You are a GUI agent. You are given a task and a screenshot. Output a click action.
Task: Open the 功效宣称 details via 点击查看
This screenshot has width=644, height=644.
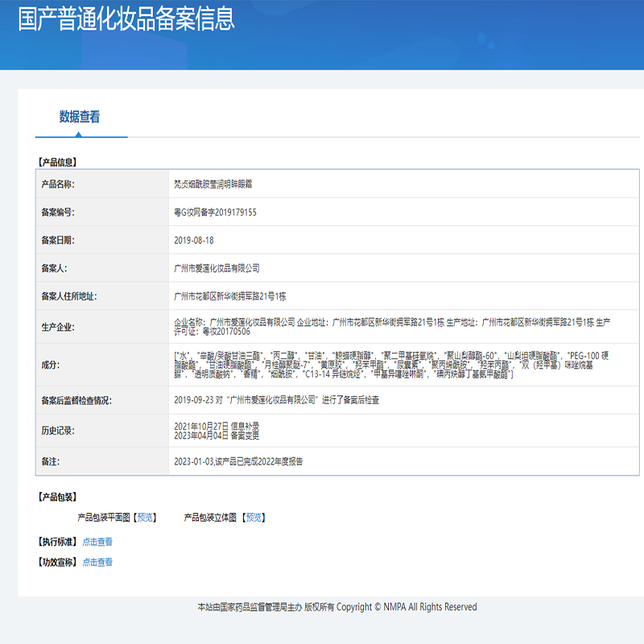click(98, 563)
